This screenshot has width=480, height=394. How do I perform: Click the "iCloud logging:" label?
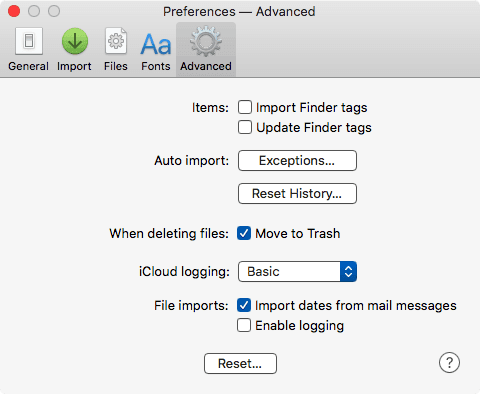point(184,272)
